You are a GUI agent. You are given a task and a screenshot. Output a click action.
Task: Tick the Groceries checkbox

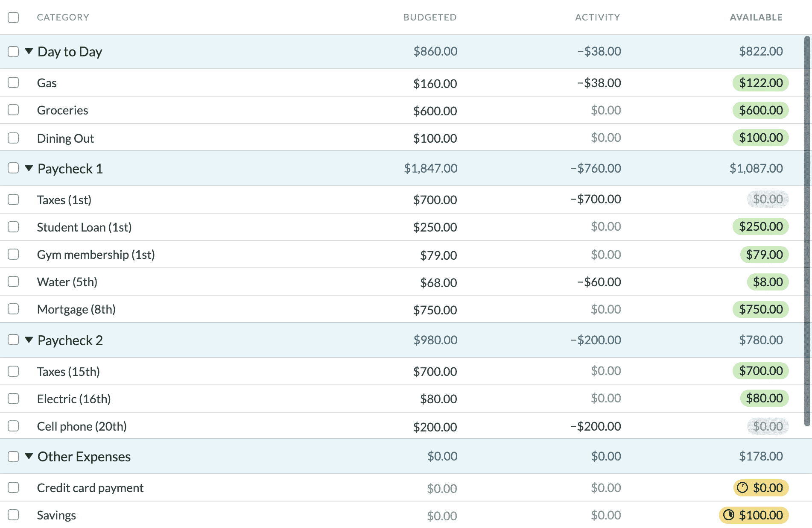[13, 110]
